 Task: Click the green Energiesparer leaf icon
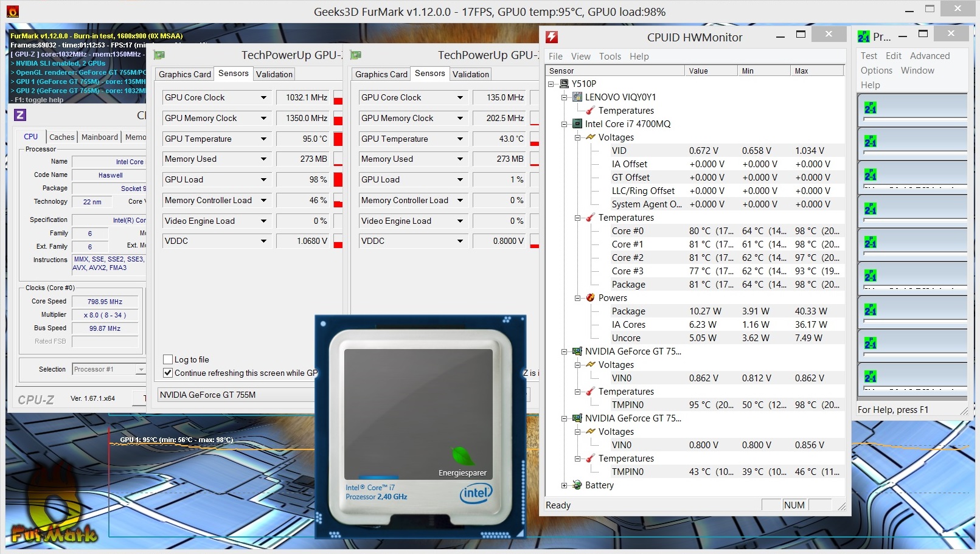pos(462,455)
